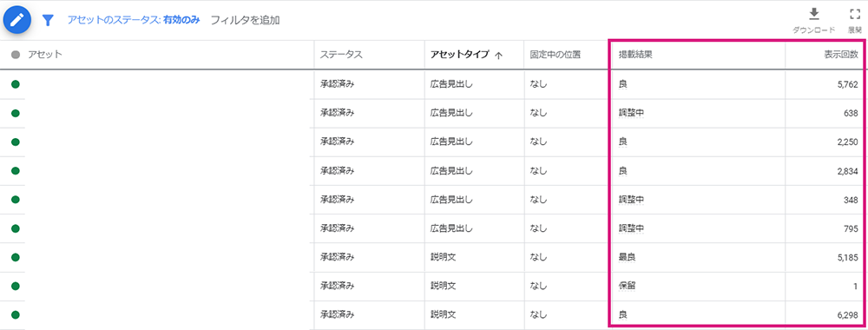
Task: Click フィルタを追加 to add filter
Action: 246,21
